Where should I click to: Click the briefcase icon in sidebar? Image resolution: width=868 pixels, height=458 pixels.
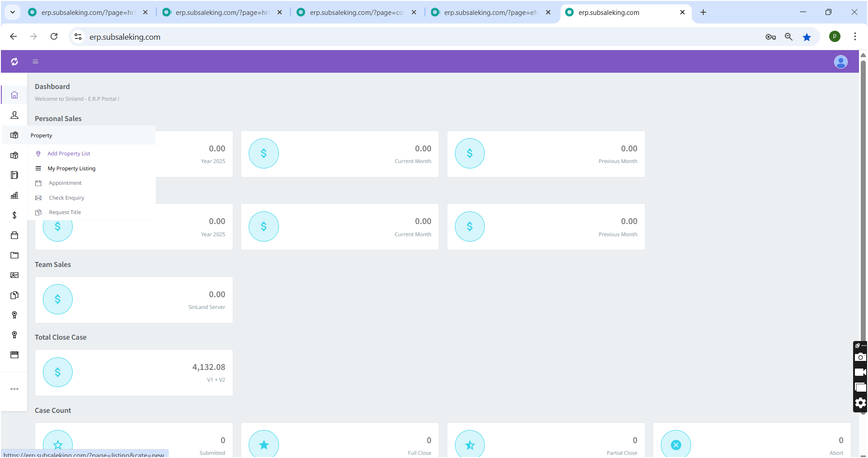(14, 235)
